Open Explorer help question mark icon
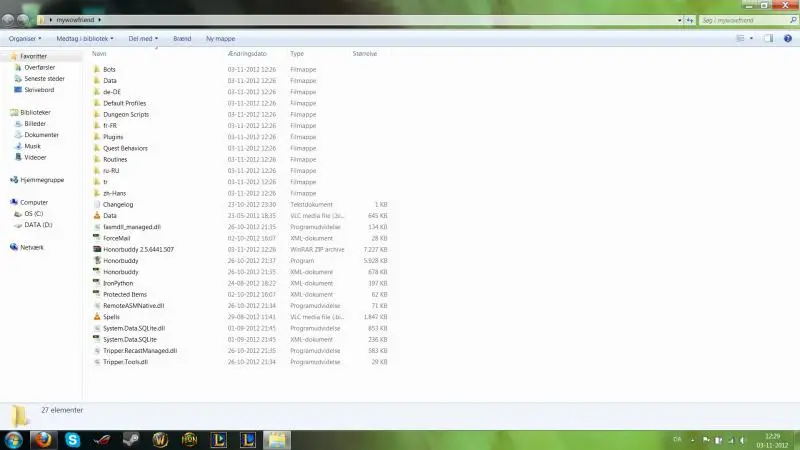 pos(787,38)
